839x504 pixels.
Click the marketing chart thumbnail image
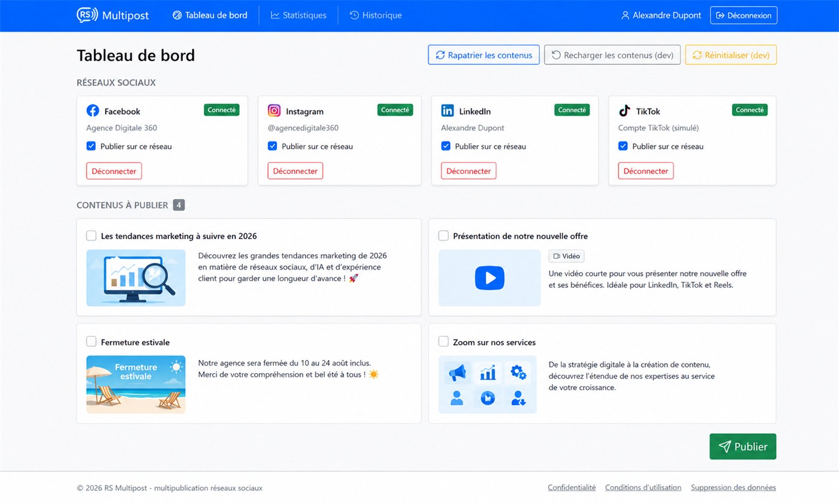tap(136, 278)
